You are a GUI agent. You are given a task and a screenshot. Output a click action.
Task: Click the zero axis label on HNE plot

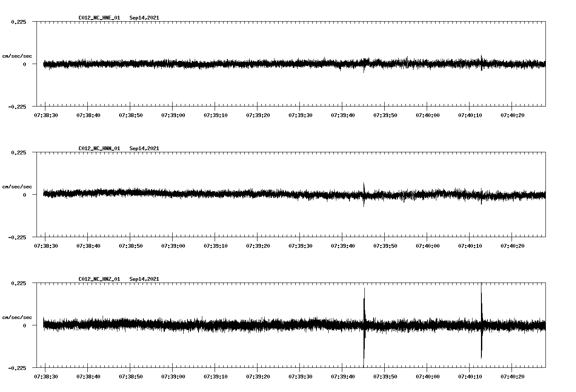coord(25,64)
